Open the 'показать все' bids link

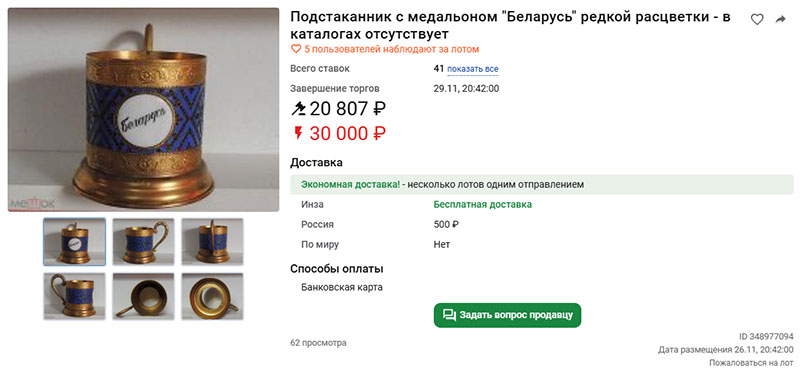(x=473, y=69)
